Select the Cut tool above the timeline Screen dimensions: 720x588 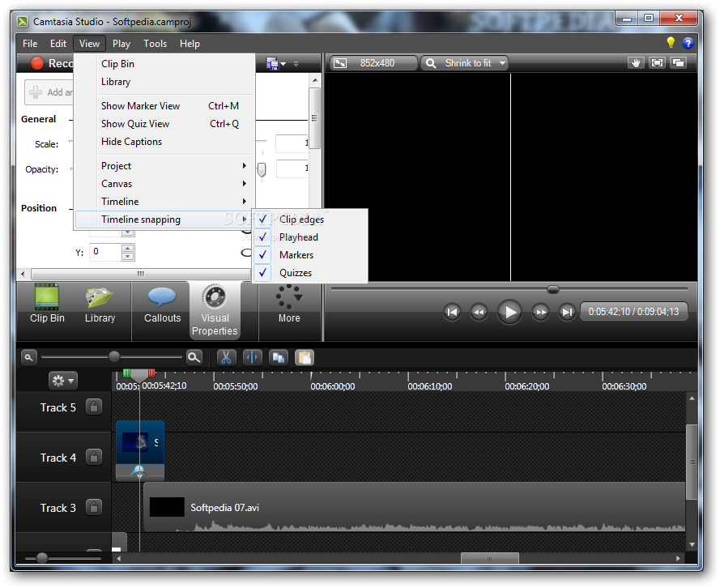coord(226,357)
